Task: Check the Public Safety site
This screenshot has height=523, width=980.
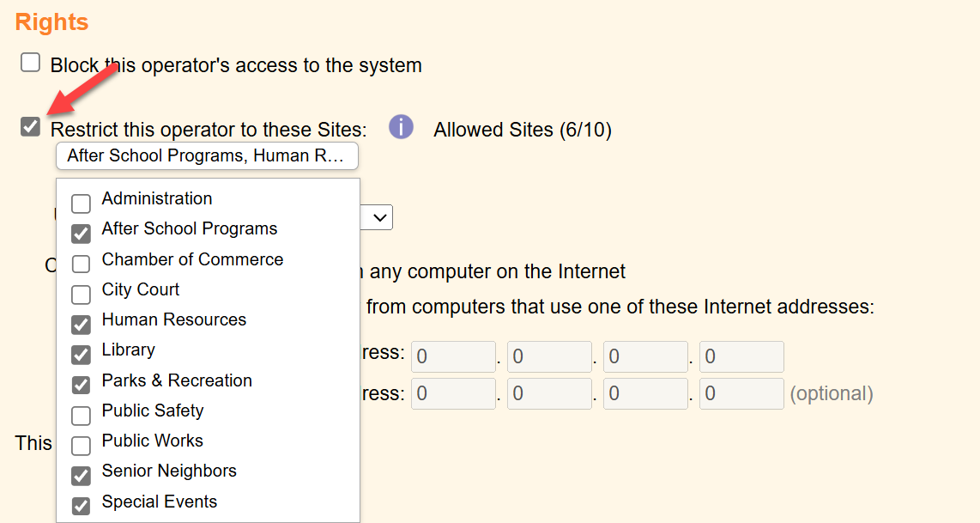Action: [81, 416]
